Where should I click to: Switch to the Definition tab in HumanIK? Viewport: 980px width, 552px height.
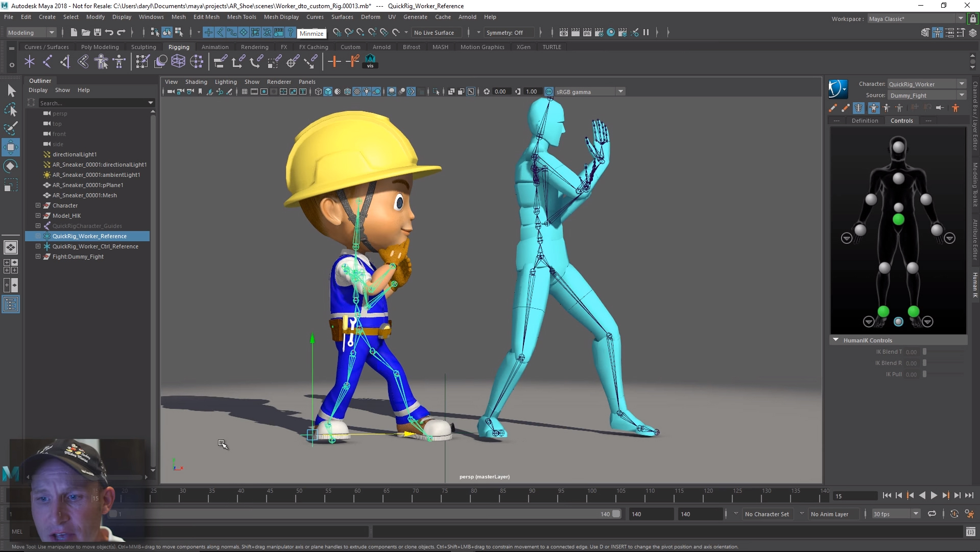865,121
